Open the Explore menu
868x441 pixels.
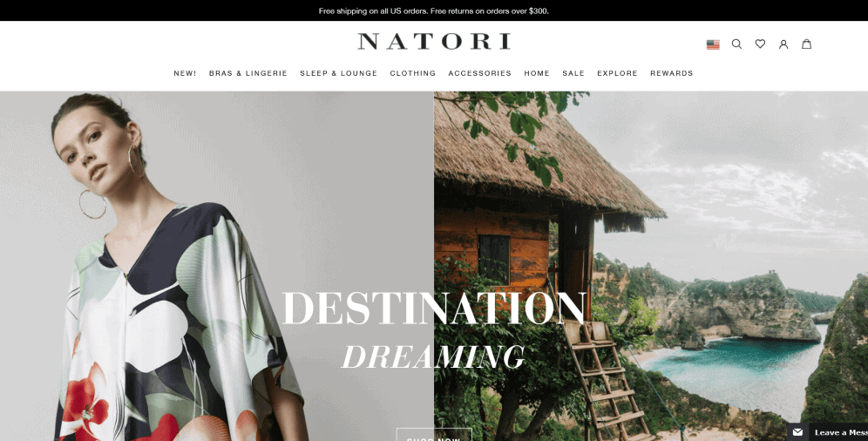point(617,73)
